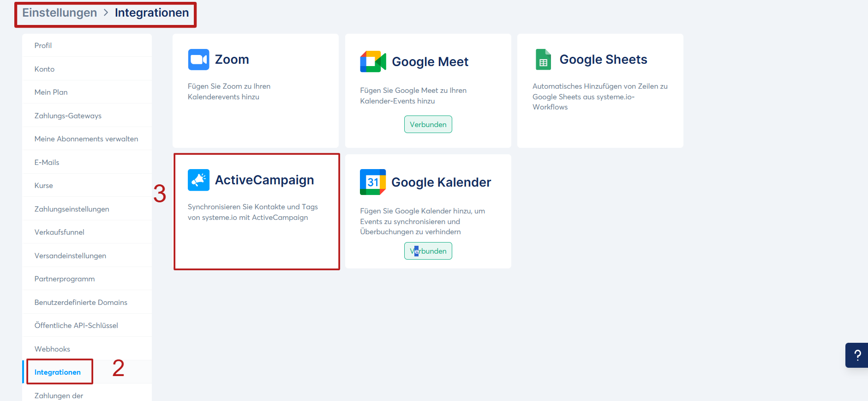Open Zahlungseinstellungen in sidebar
Screen dimensions: 868x401
pyautogui.click(x=87, y=209)
